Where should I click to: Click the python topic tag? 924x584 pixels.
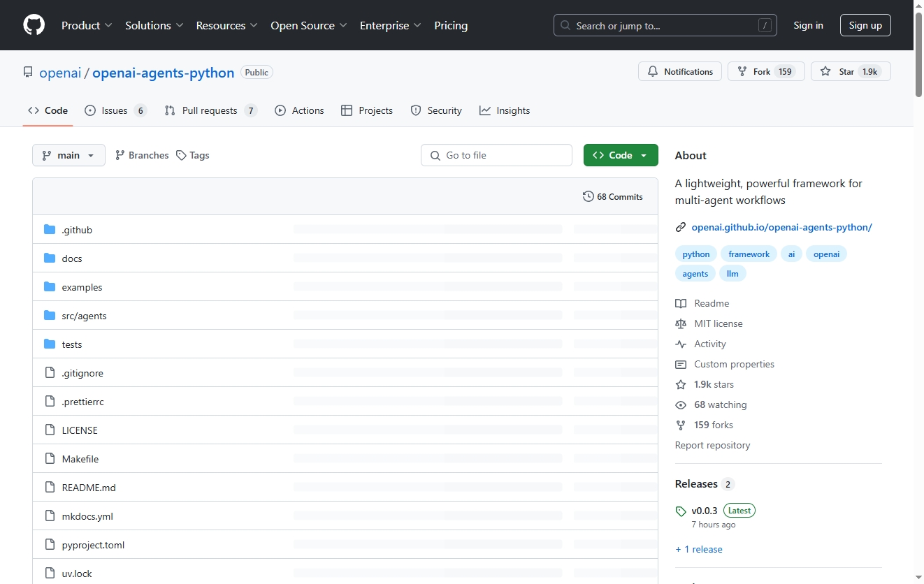[696, 254]
